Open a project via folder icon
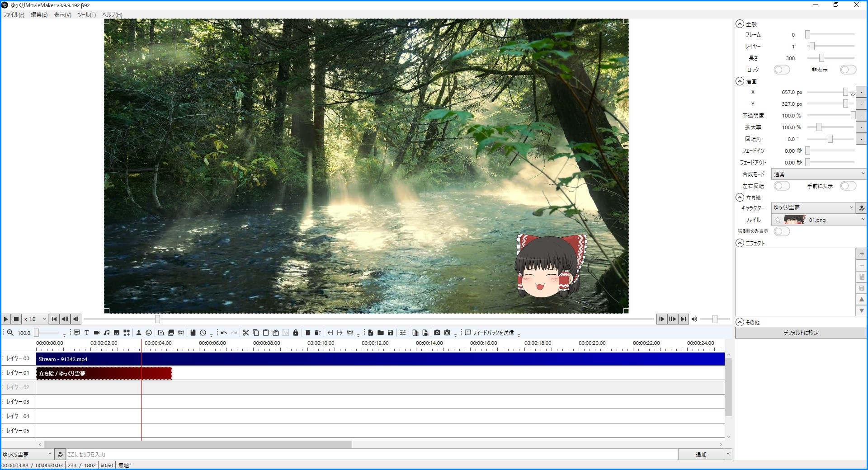 coord(381,333)
